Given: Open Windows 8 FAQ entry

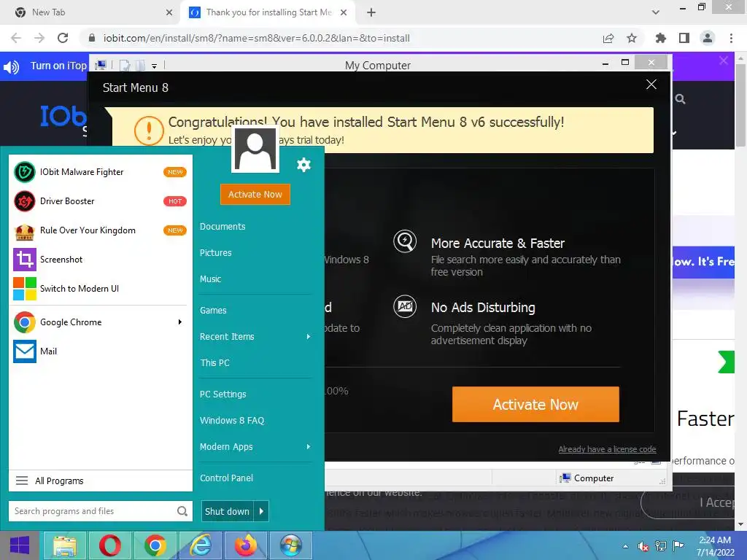Looking at the screenshot, I should [232, 421].
